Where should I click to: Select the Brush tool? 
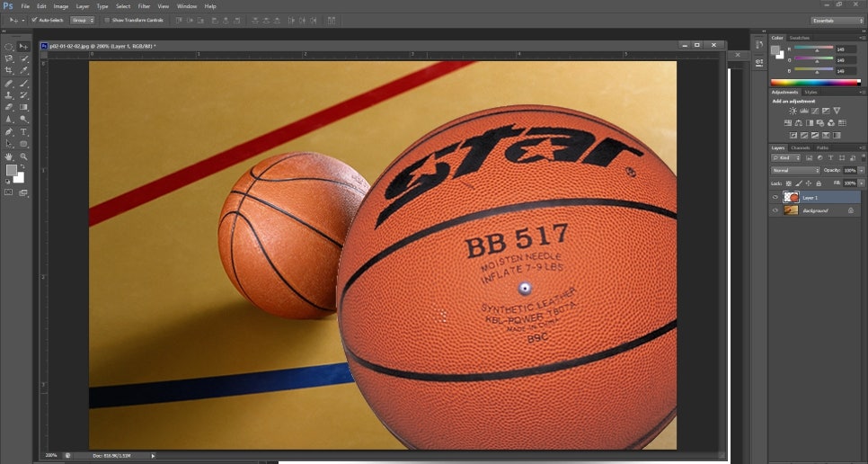pos(23,84)
